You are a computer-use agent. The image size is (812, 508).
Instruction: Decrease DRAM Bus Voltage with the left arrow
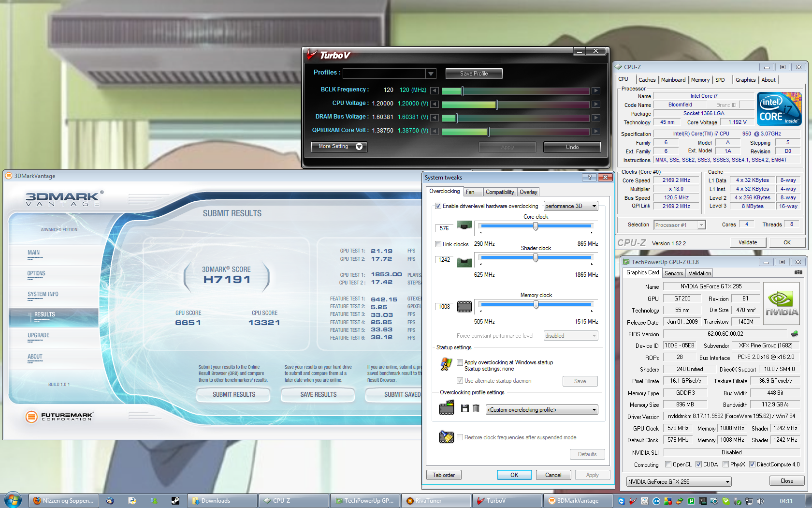point(435,118)
